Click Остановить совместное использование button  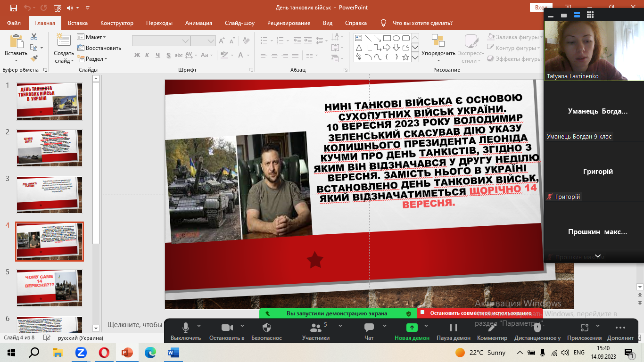point(480,313)
